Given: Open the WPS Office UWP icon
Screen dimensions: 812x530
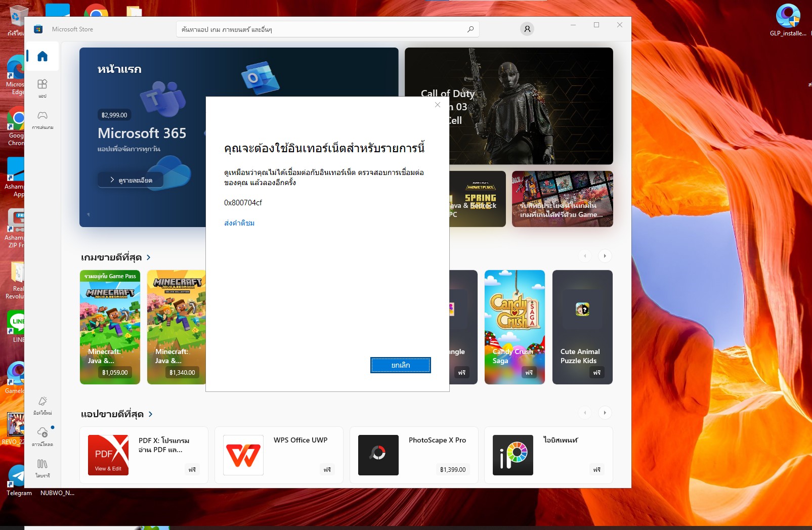Looking at the screenshot, I should (243, 455).
